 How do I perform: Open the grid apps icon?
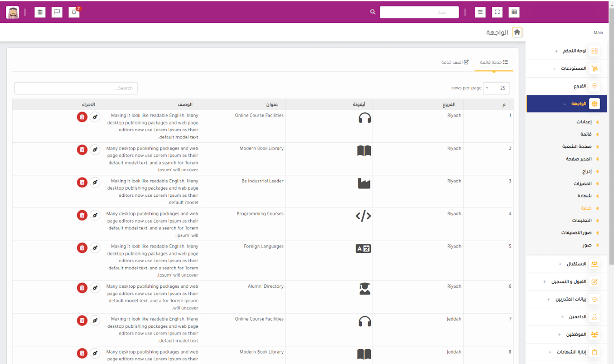[x=514, y=12]
